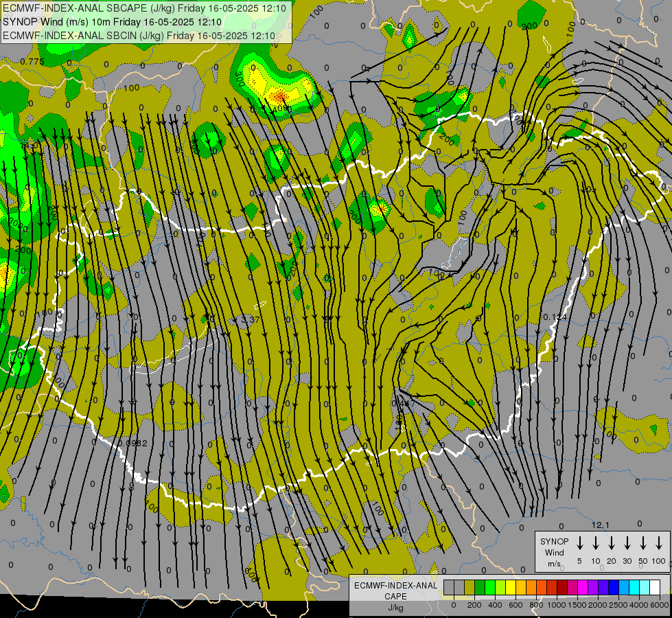Click the '4000' CAPE scale value
The height and width of the screenshot is (618, 672).
coord(639,605)
